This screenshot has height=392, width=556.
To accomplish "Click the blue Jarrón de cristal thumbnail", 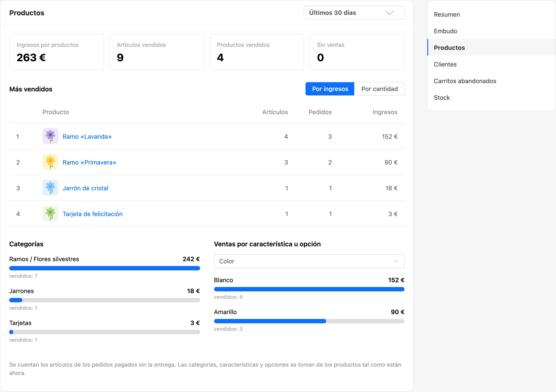I will pos(50,188).
